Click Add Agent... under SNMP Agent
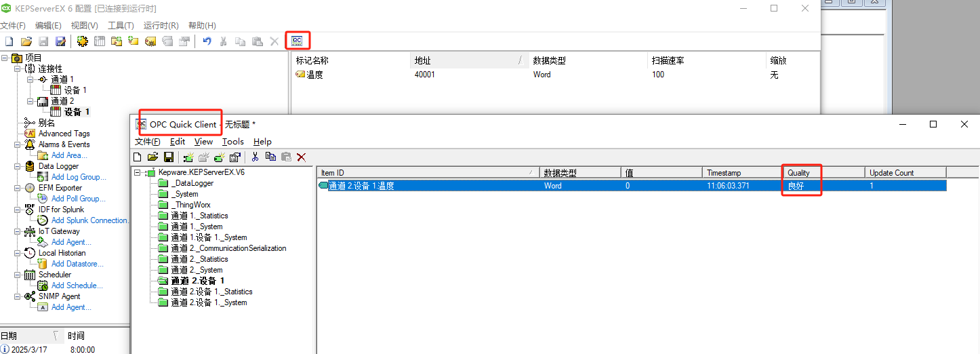The width and height of the screenshot is (980, 354). pyautogui.click(x=71, y=307)
